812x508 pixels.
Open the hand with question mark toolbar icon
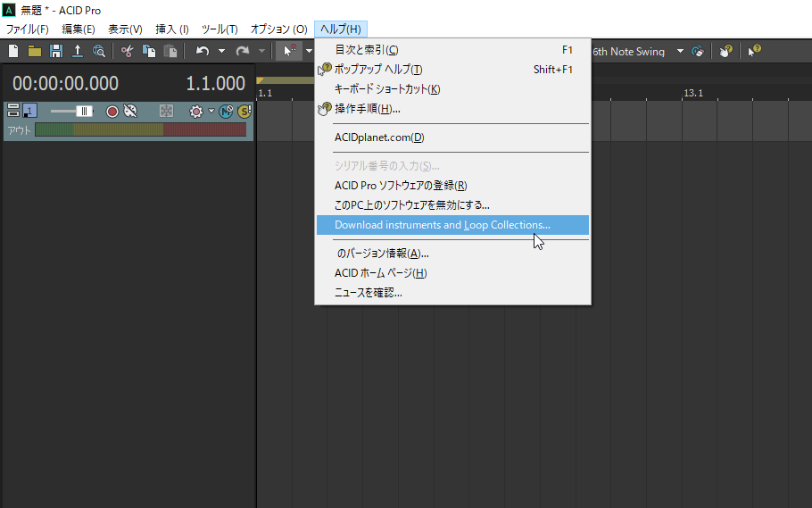pos(726,51)
